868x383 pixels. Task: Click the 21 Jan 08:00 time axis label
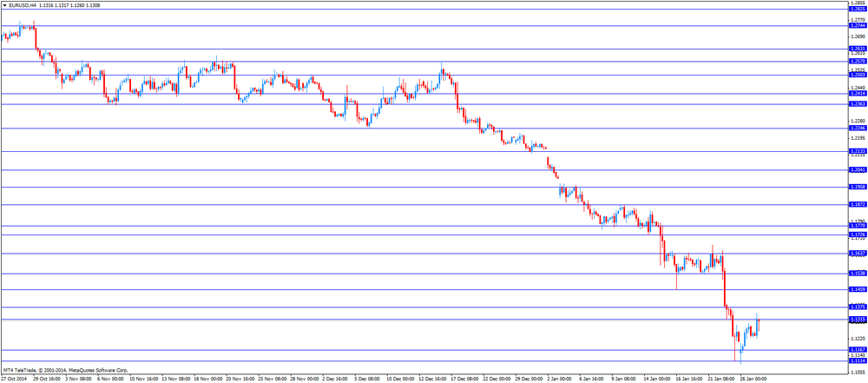tap(720, 380)
